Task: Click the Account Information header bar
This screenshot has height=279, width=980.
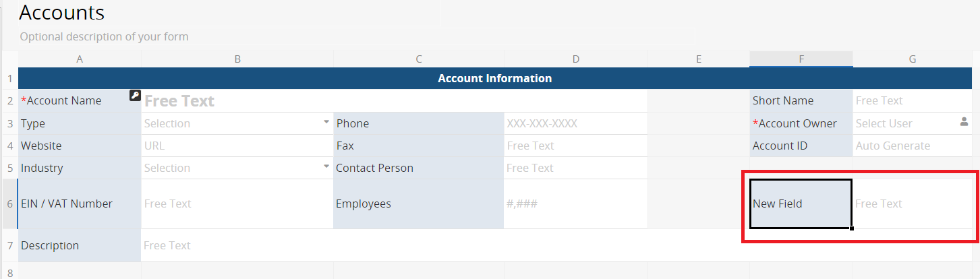Action: 494,78
